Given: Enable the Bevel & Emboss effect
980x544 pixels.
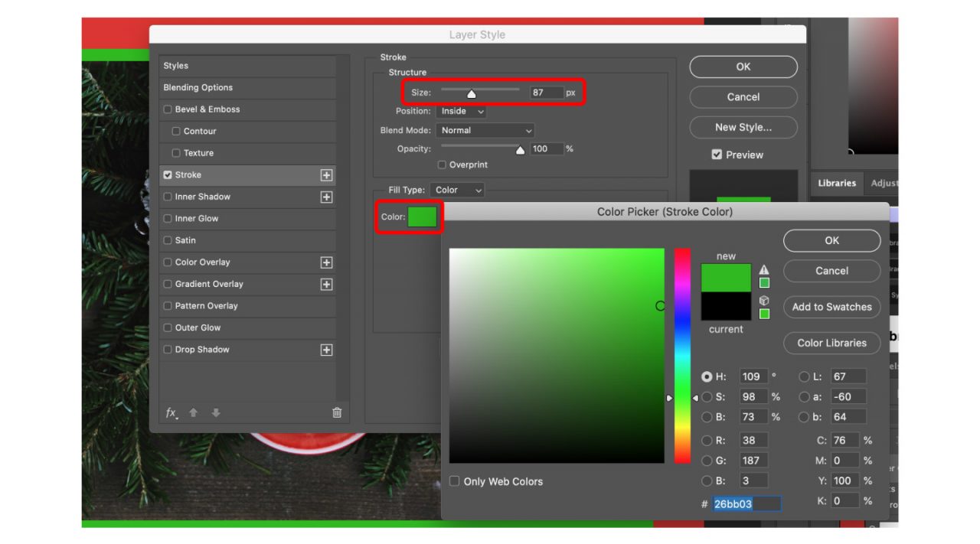Looking at the screenshot, I should pos(167,109).
